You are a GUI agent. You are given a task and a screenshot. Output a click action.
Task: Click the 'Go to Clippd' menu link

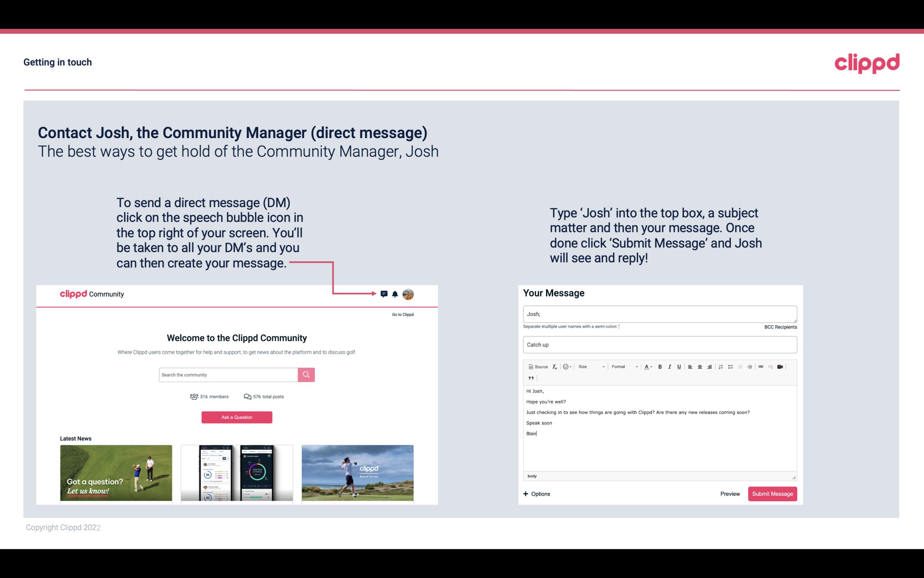point(402,314)
